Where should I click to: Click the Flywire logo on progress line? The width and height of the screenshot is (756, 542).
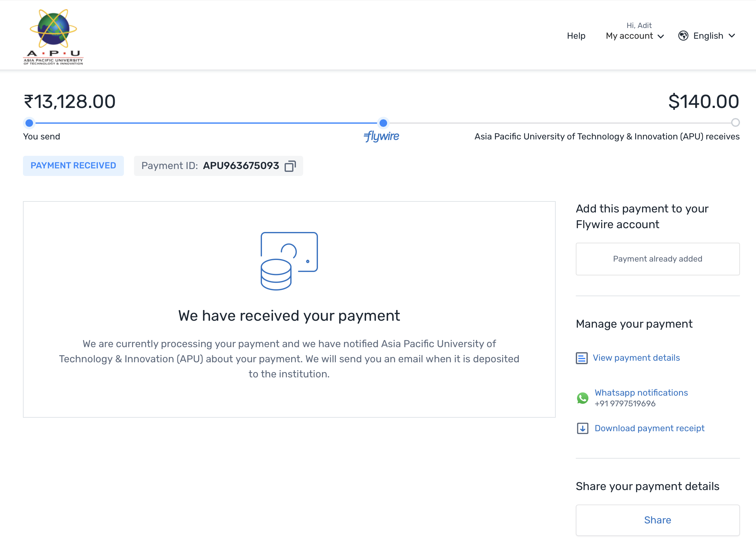(x=381, y=136)
